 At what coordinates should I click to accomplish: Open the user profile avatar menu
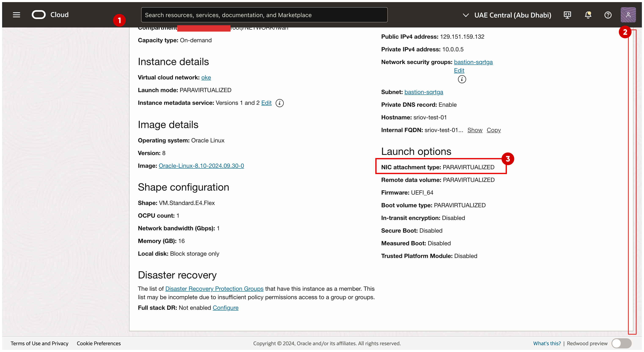click(x=628, y=15)
